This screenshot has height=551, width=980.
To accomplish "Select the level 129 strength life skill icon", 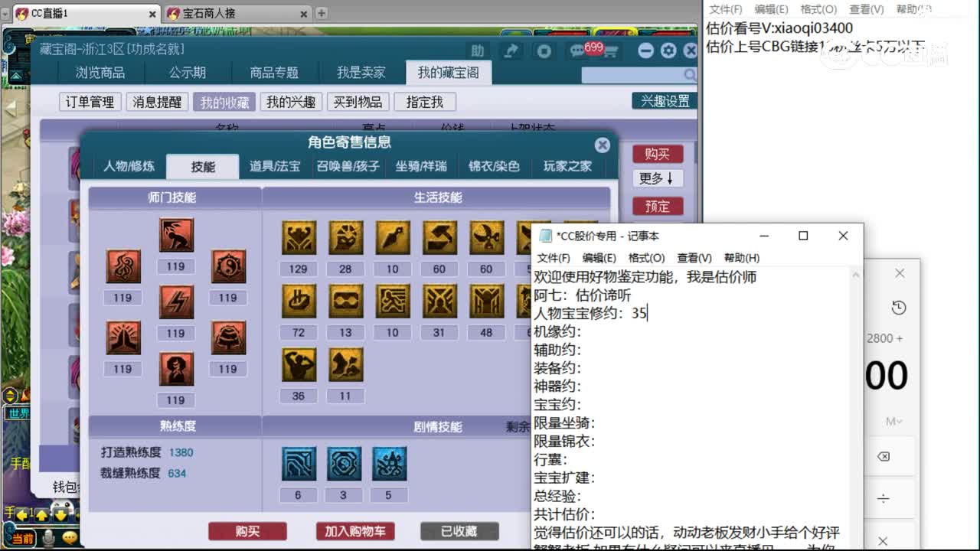I will (298, 237).
